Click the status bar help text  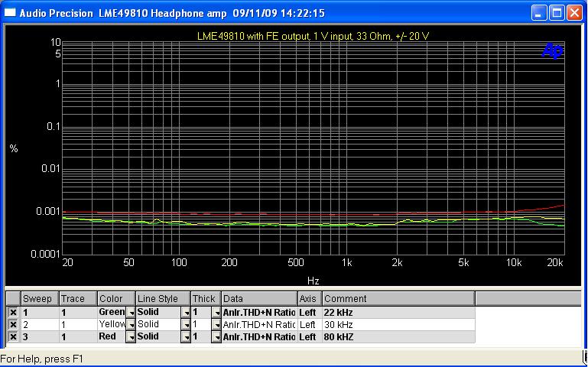[x=41, y=359]
